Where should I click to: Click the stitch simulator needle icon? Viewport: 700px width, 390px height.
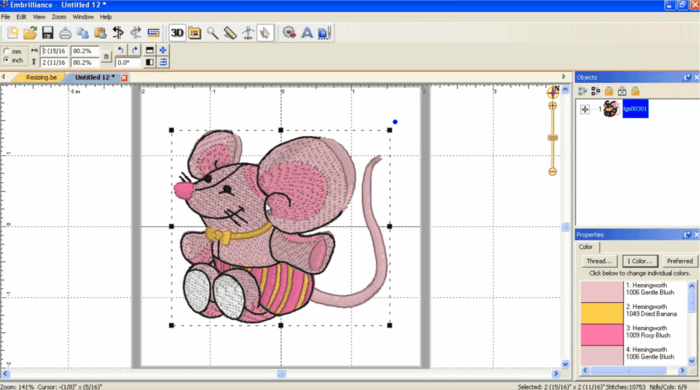coord(248,33)
